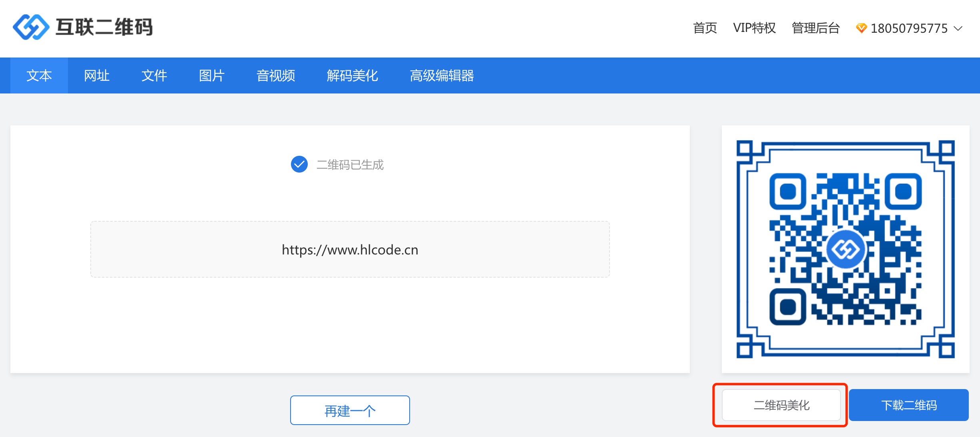Click the 二维码已生成 status text
Image resolution: width=980 pixels, height=437 pixels.
[350, 165]
